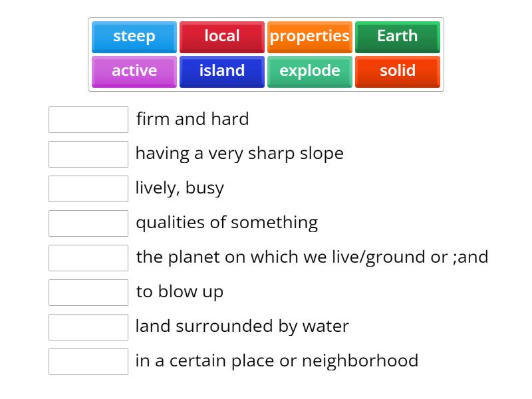Select the word tile 'properties'
The image size is (532, 399).
tap(310, 37)
